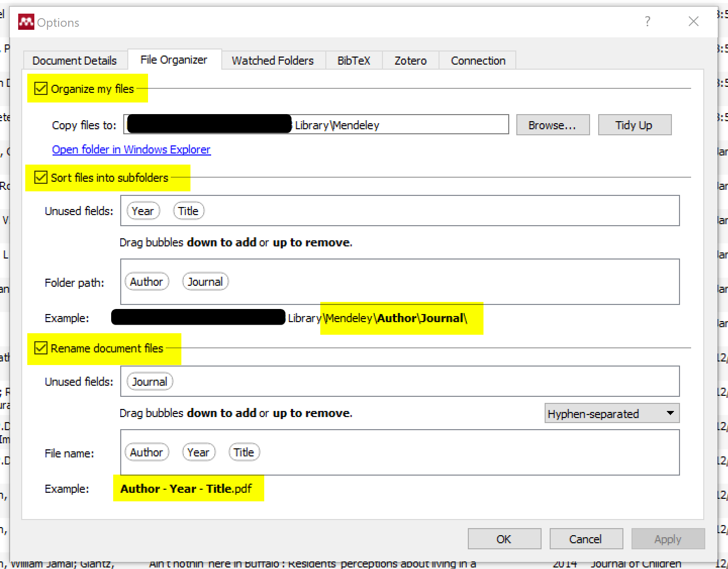Switch to the BibTeX tab
728x569 pixels.
tap(354, 61)
